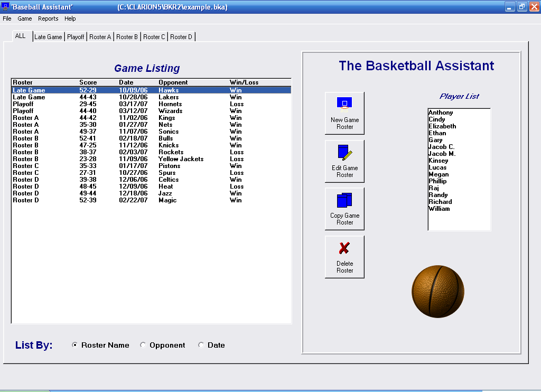Image resolution: width=541 pixels, height=392 pixels.
Task: Click the red X Delete Roster icon
Action: (x=344, y=248)
